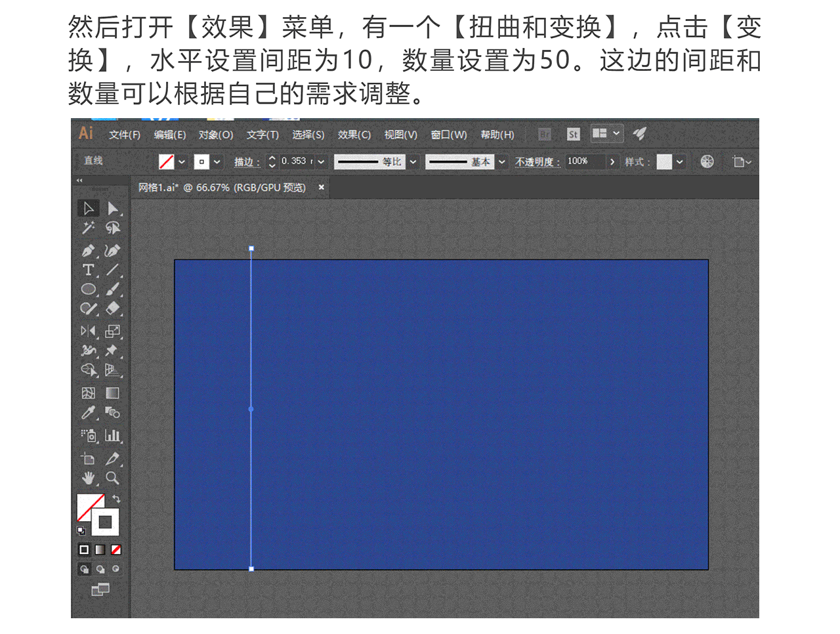Choose the Lasso tool
The width and height of the screenshot is (840, 634).
tap(113, 228)
